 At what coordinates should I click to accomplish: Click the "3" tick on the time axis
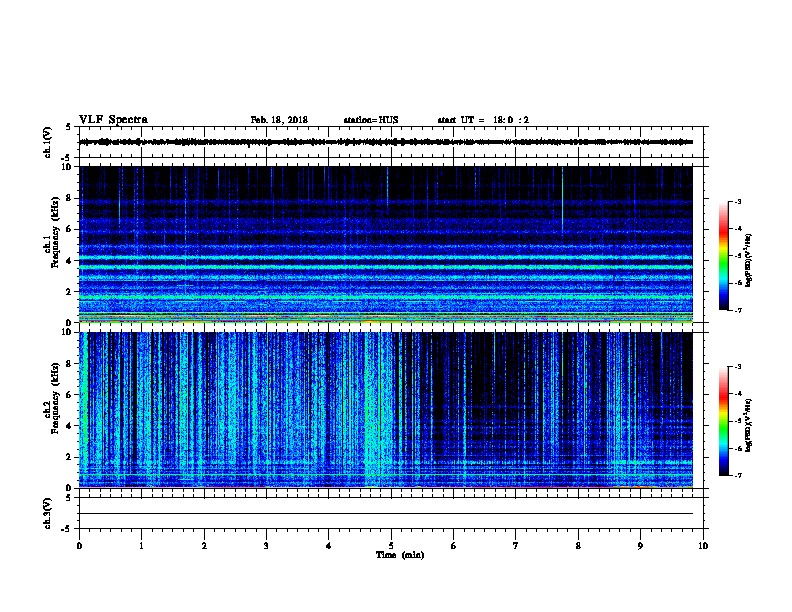coord(266,545)
